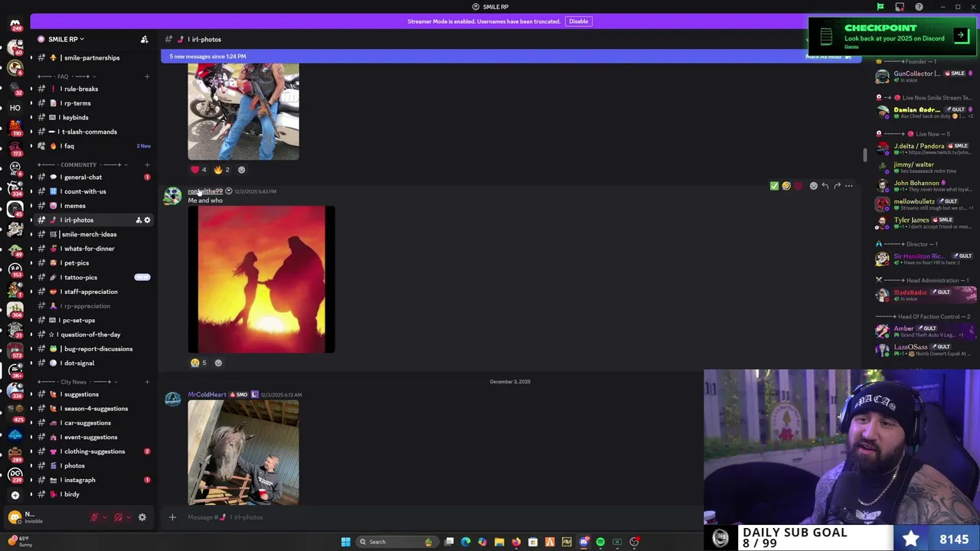Screen dimensions: 980x551
Task: Click the Discord avatar in the user panel
Action: tap(15, 517)
